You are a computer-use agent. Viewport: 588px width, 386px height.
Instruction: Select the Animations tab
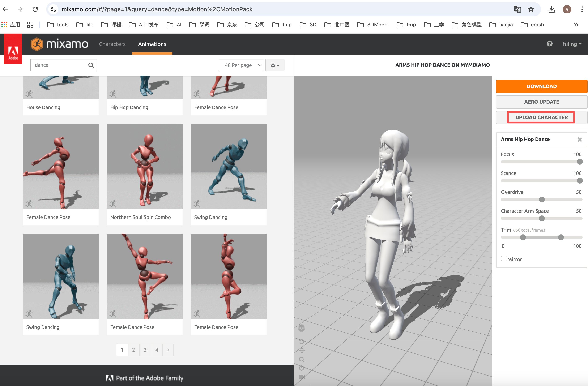point(152,44)
